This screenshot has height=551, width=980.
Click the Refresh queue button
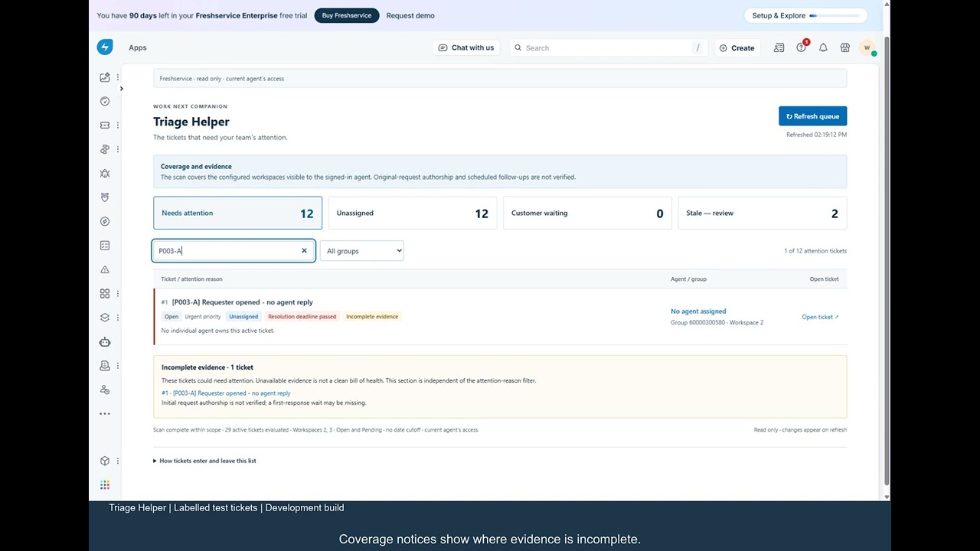point(812,116)
